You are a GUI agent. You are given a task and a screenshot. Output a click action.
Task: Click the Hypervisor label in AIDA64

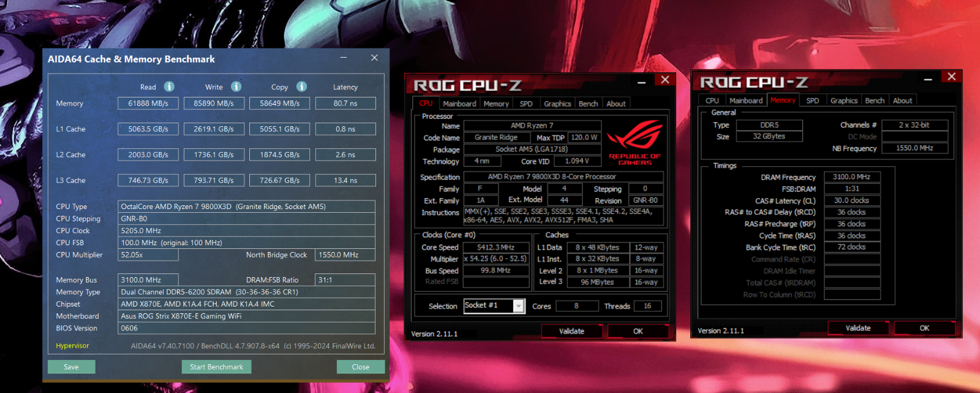click(x=72, y=346)
